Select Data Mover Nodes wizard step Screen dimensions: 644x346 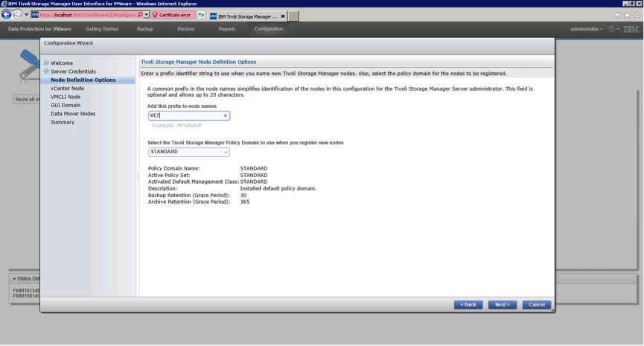73,114
